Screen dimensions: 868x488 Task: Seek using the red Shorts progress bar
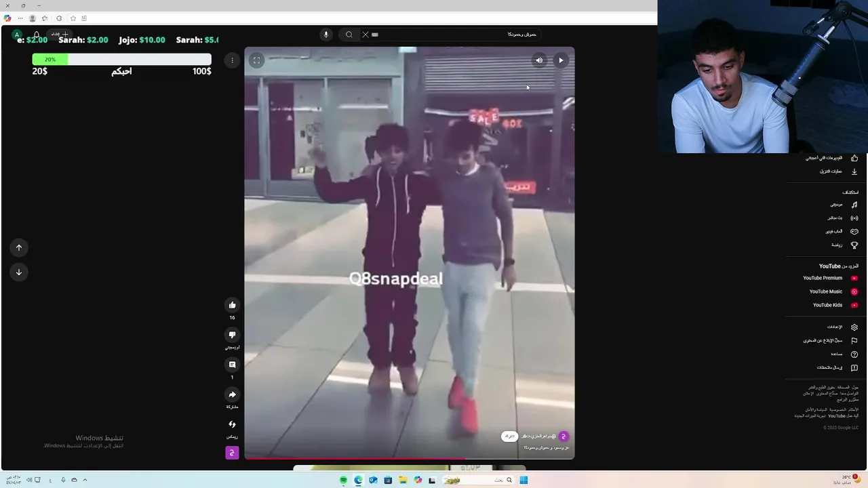tap(410, 459)
